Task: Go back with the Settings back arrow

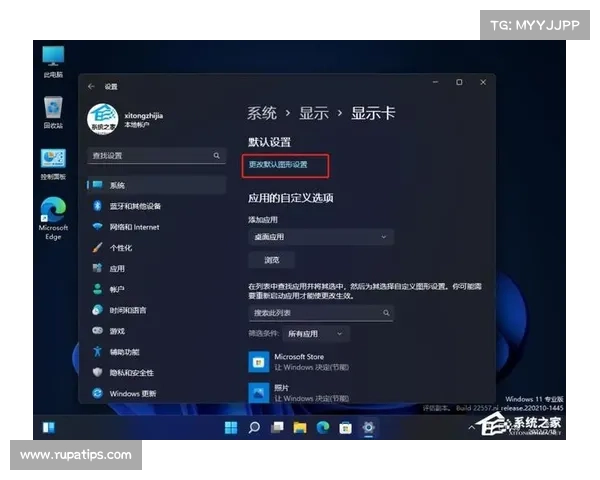Action: [91, 87]
